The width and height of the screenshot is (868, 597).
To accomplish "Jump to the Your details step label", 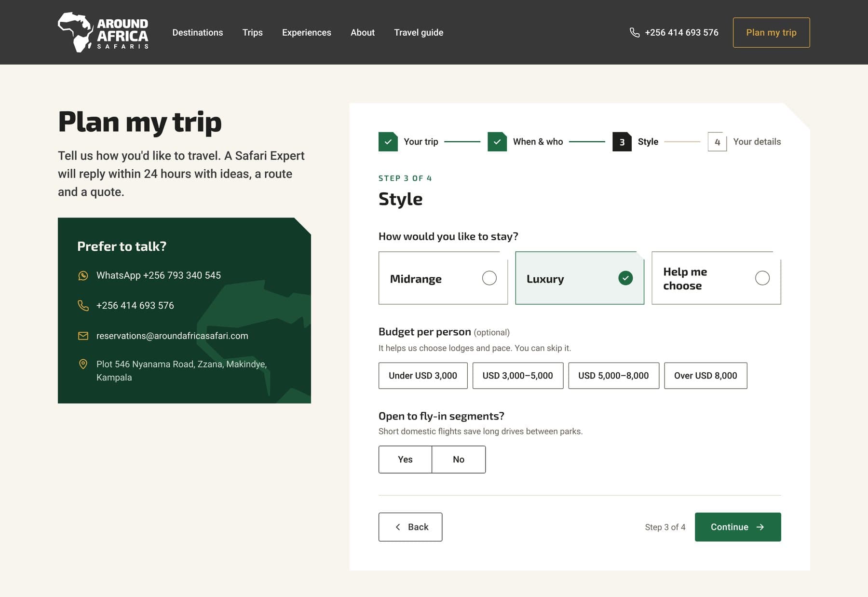I will (757, 142).
